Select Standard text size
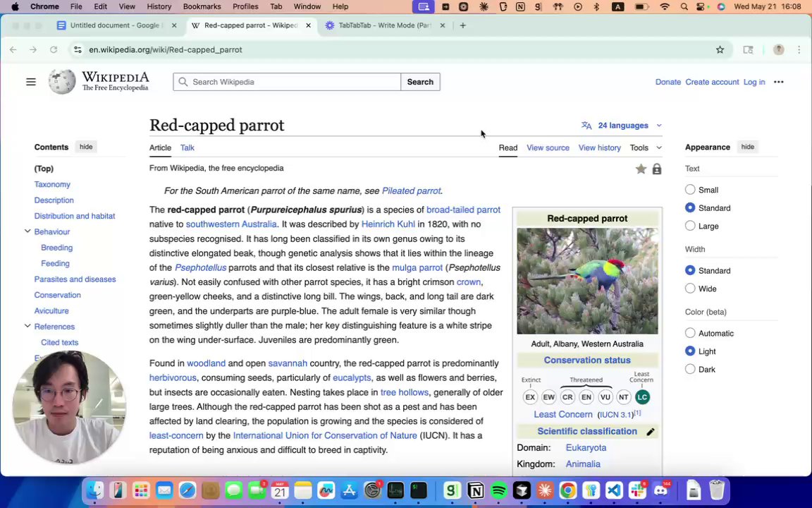This screenshot has width=812, height=508. click(690, 208)
